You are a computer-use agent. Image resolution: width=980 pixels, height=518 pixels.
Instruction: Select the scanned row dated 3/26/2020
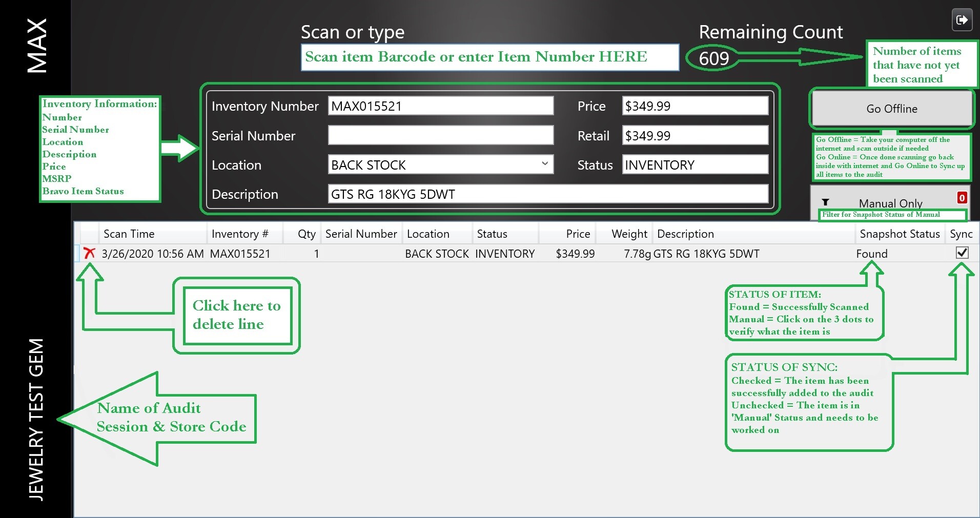tap(410, 254)
